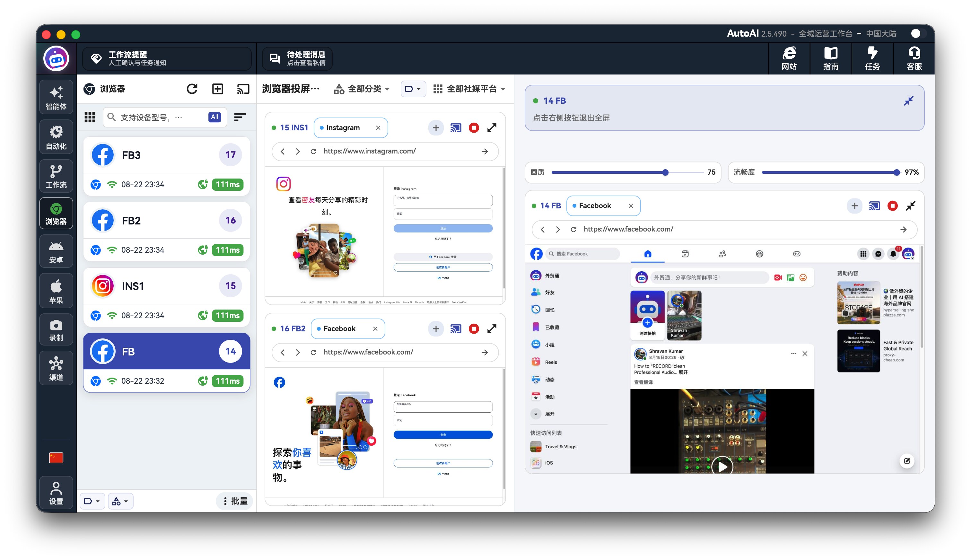Open the bottom category dropdown in browser list

120,501
